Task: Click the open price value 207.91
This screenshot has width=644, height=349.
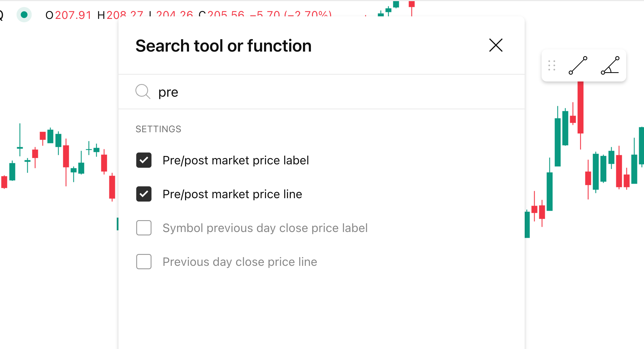Action: [x=73, y=15]
